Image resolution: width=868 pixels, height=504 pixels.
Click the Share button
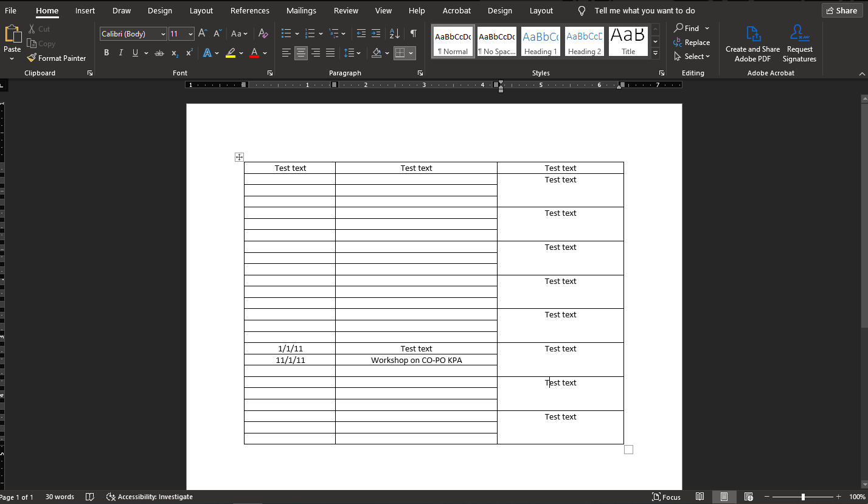click(842, 10)
